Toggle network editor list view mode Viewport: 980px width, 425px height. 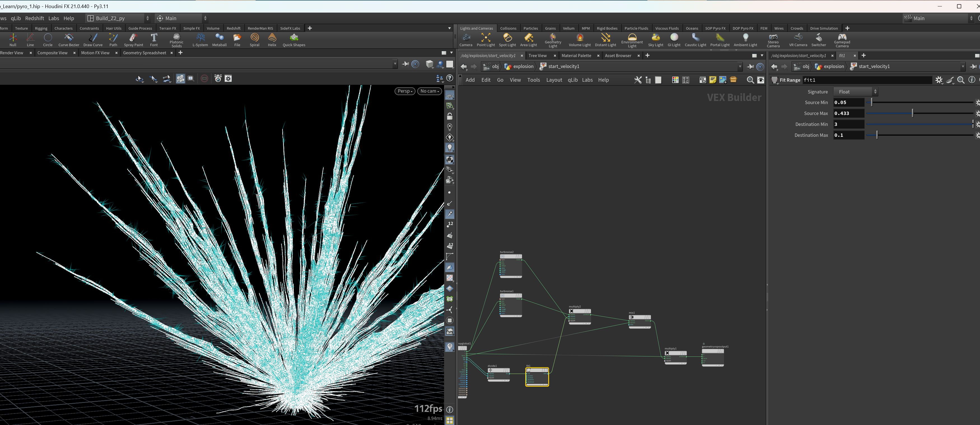coord(658,80)
